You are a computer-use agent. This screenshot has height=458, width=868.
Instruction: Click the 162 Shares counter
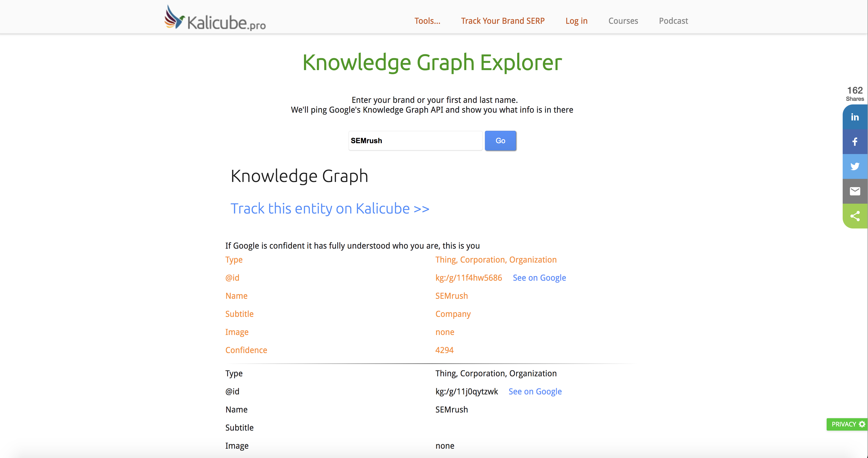tap(855, 94)
